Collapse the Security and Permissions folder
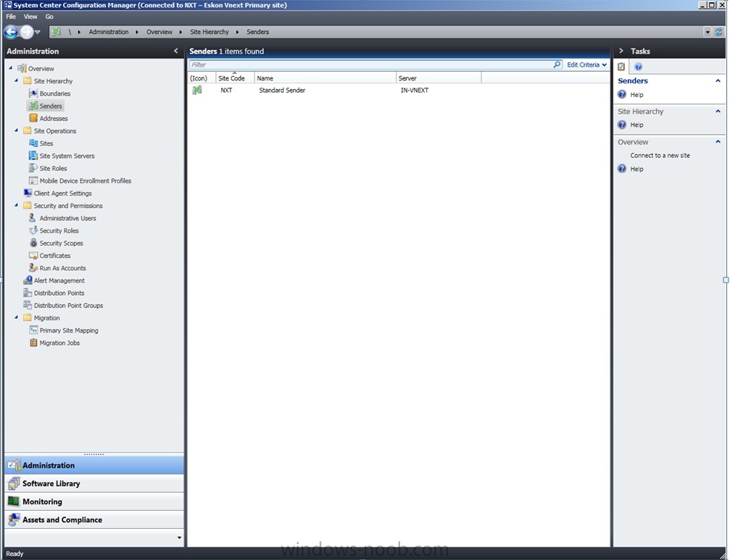730x560 pixels. click(x=16, y=205)
